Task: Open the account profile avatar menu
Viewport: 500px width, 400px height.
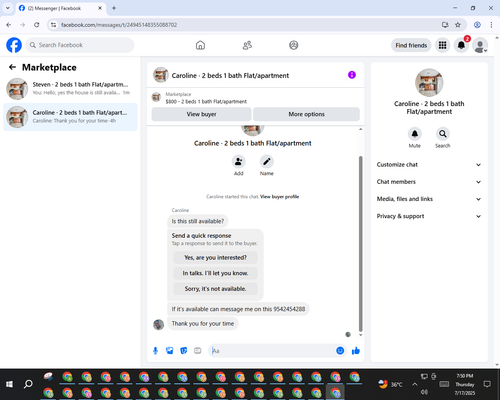Action: [x=480, y=45]
